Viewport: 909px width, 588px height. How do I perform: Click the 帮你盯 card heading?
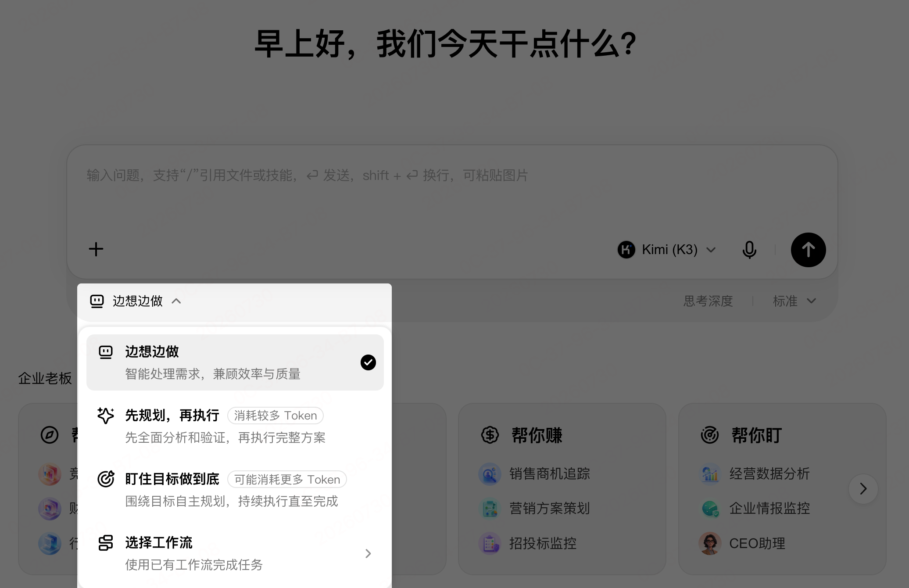(x=756, y=435)
